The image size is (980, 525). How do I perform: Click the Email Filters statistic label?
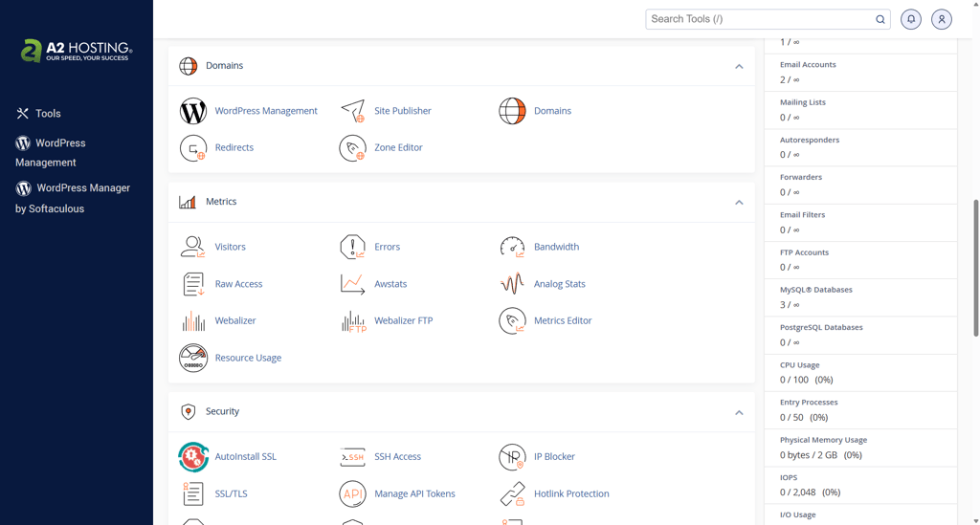(803, 215)
